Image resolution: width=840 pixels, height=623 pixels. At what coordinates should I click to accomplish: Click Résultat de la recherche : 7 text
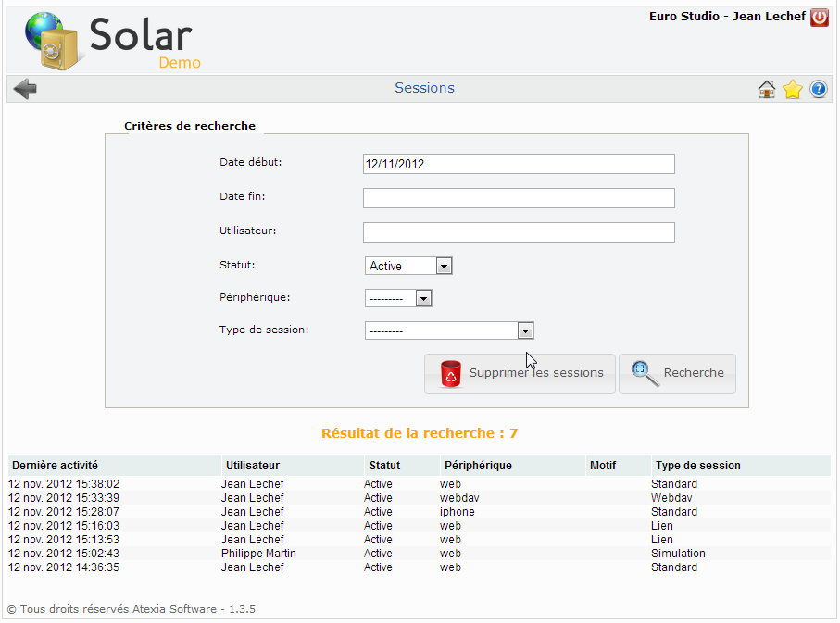(420, 433)
